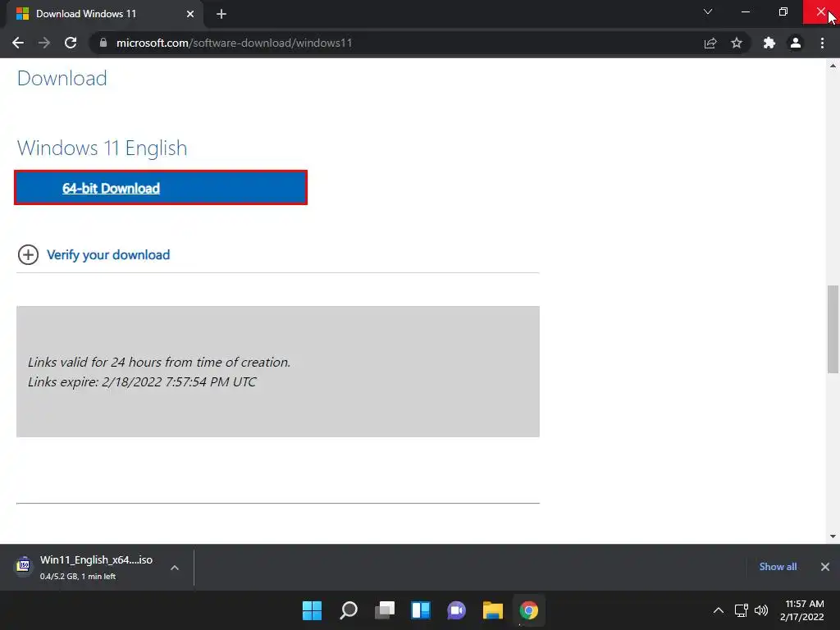Screen dimensions: 840x630
Task: Open taskbar Search
Action: [x=348, y=610]
